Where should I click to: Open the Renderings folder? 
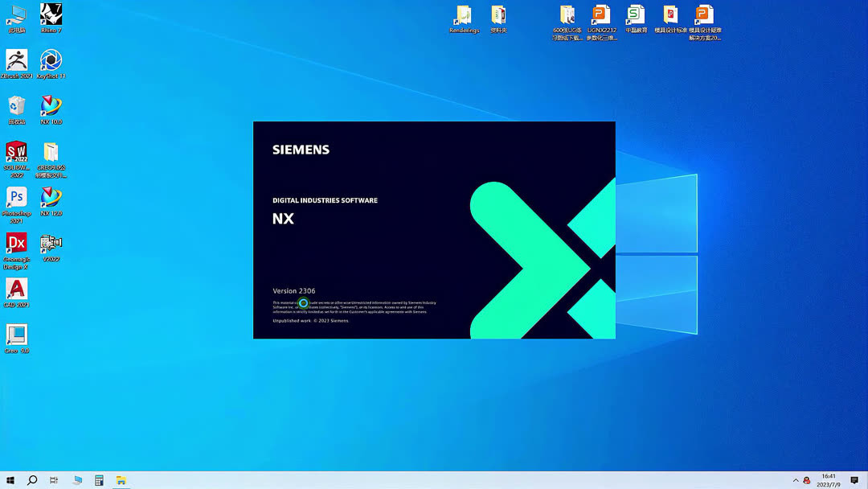464,16
